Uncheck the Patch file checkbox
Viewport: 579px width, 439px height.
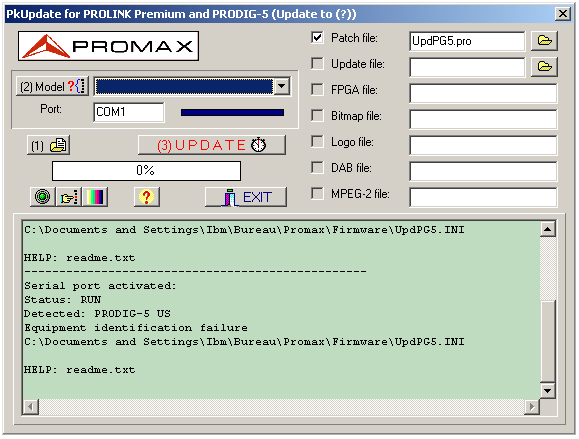[x=317, y=37]
